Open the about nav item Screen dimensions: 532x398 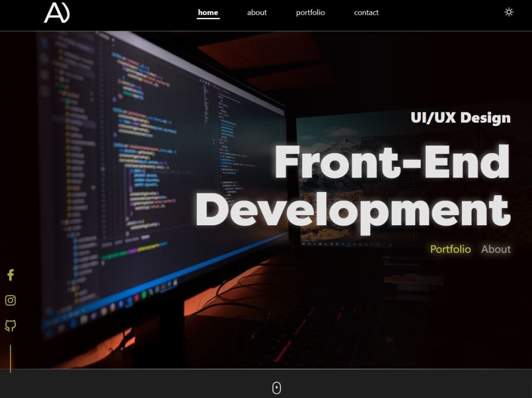(x=257, y=13)
